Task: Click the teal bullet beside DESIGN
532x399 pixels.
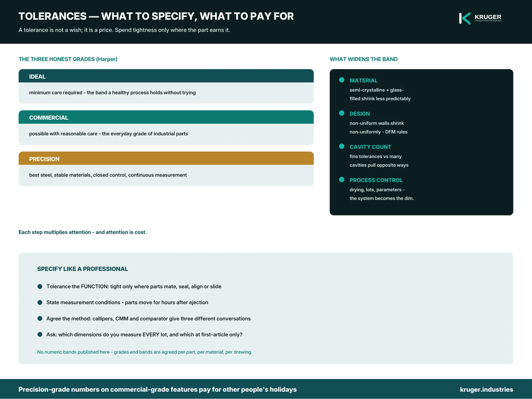Action: (342, 113)
